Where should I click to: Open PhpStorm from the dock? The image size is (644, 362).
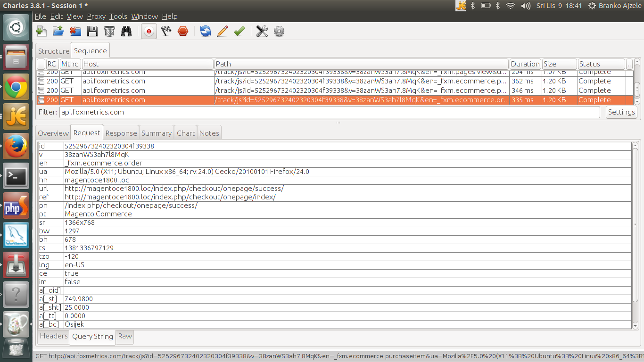pos(16,206)
